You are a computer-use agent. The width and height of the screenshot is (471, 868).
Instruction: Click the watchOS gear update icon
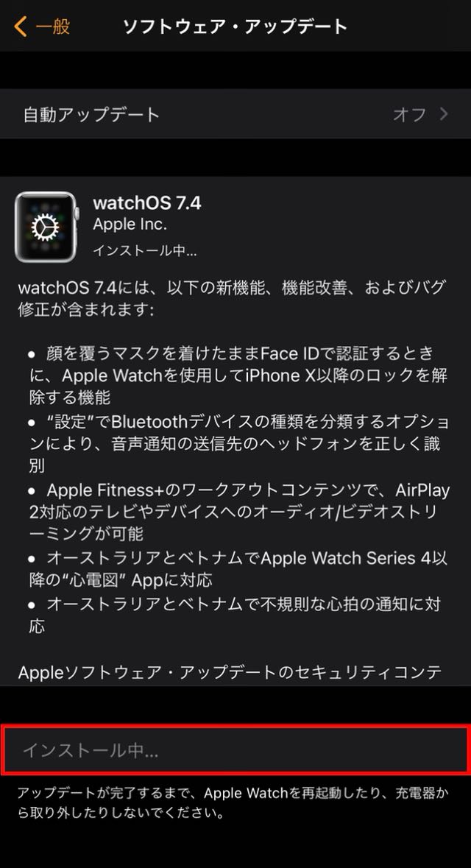(46, 227)
